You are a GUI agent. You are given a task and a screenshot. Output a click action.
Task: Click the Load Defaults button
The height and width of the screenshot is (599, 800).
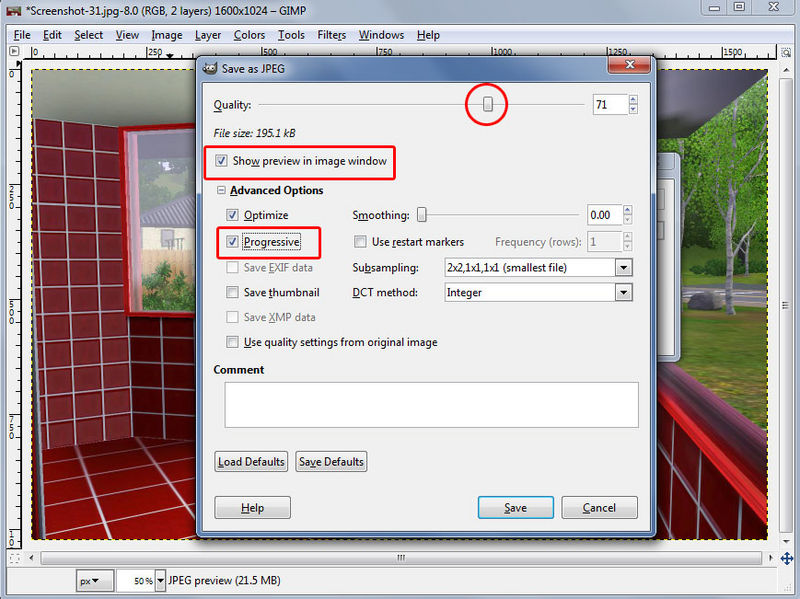[251, 462]
